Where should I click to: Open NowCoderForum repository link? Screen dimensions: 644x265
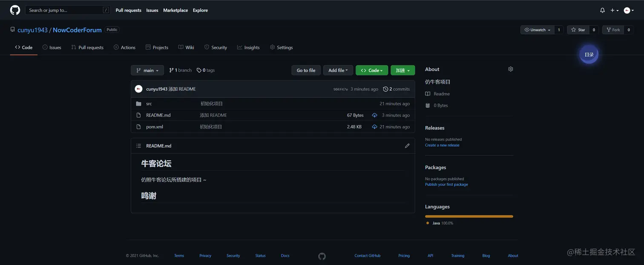[77, 30]
